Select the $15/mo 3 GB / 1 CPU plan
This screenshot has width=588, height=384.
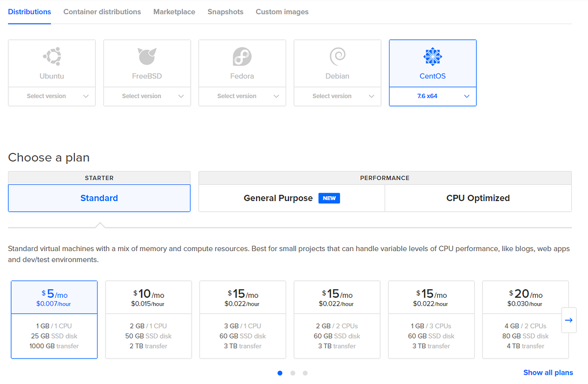(x=243, y=320)
